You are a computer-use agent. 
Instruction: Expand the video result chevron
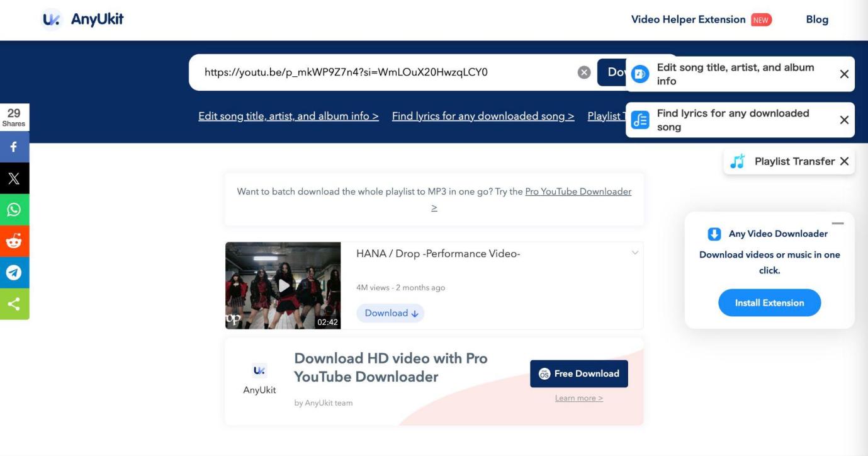click(635, 253)
